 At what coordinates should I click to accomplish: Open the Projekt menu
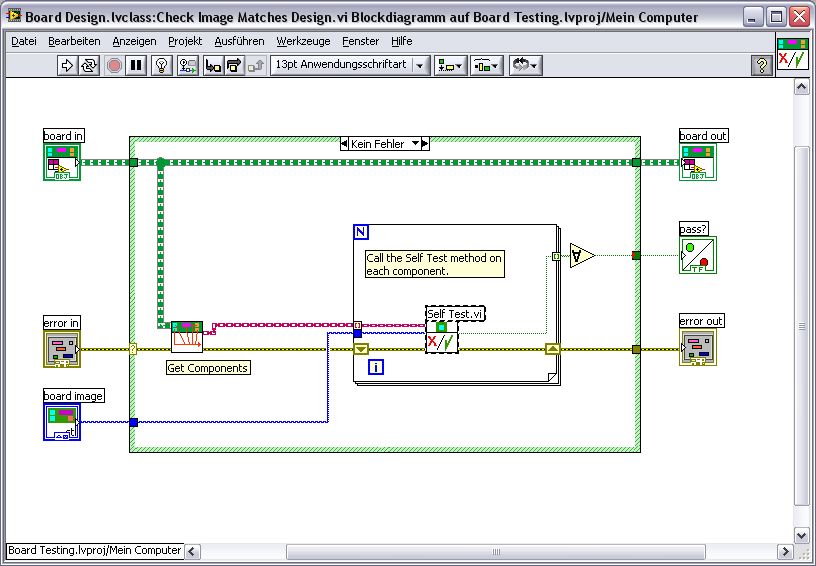[185, 41]
